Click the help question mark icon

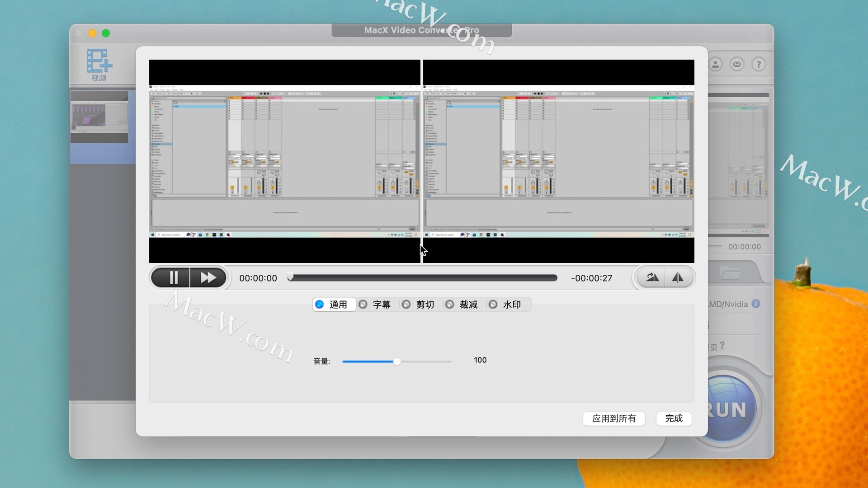click(x=759, y=65)
